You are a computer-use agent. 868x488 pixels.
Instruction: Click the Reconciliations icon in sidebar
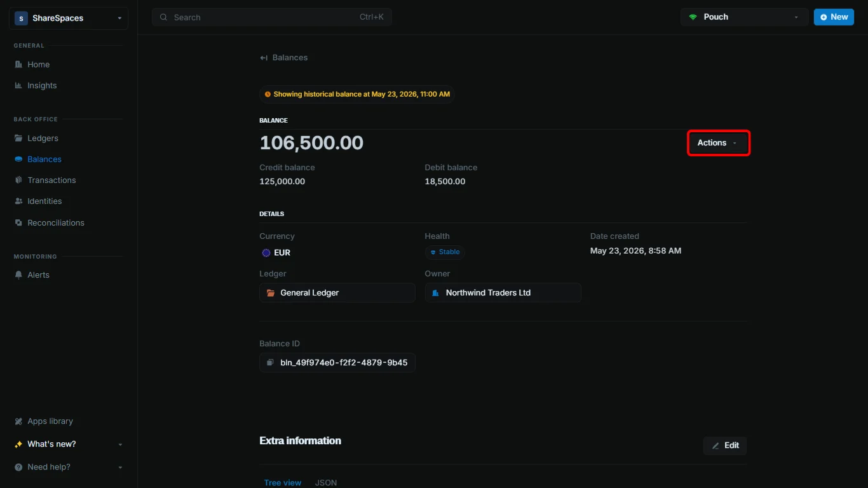coord(18,222)
